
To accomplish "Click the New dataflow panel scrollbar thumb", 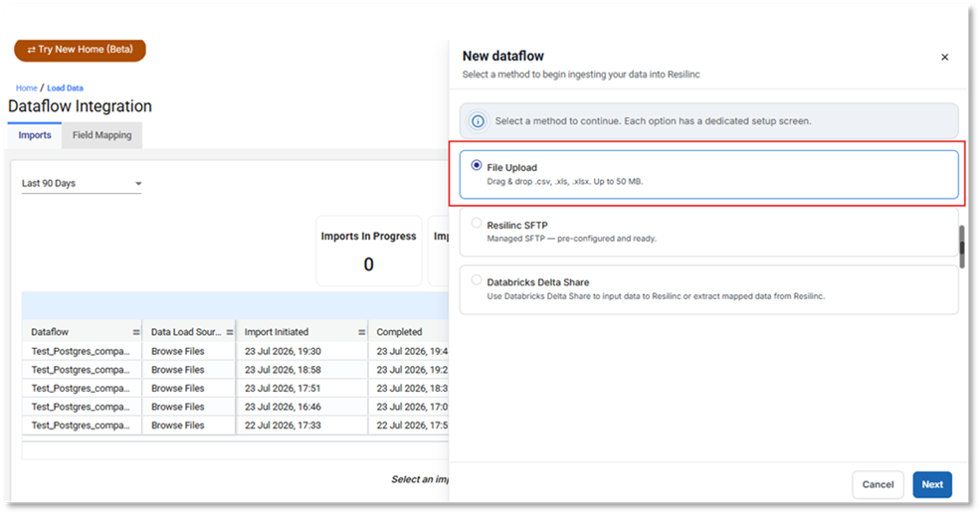I will click(962, 247).
